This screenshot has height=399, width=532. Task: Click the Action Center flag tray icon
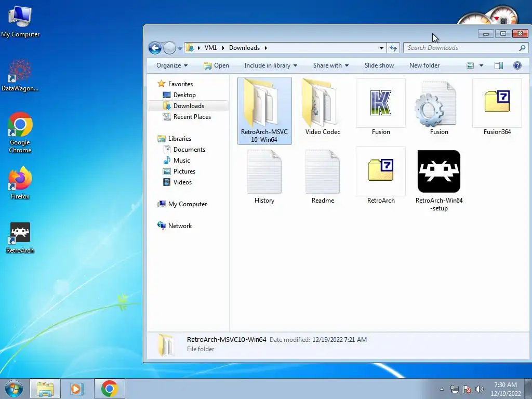467,389
